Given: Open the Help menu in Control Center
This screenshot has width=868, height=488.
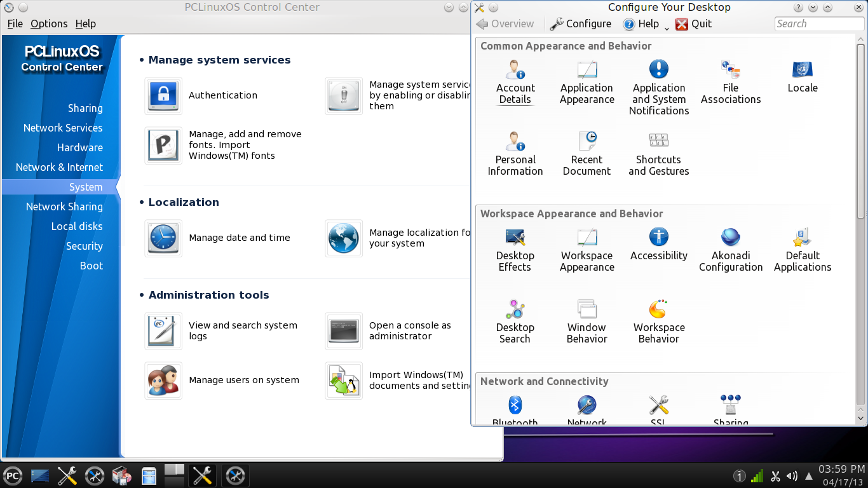Looking at the screenshot, I should pos(85,24).
